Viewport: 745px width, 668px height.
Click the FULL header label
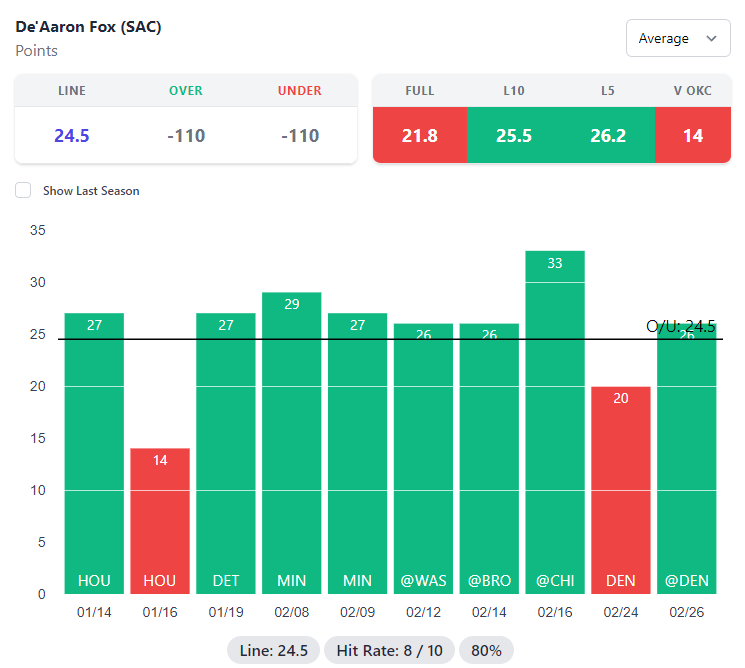click(420, 91)
